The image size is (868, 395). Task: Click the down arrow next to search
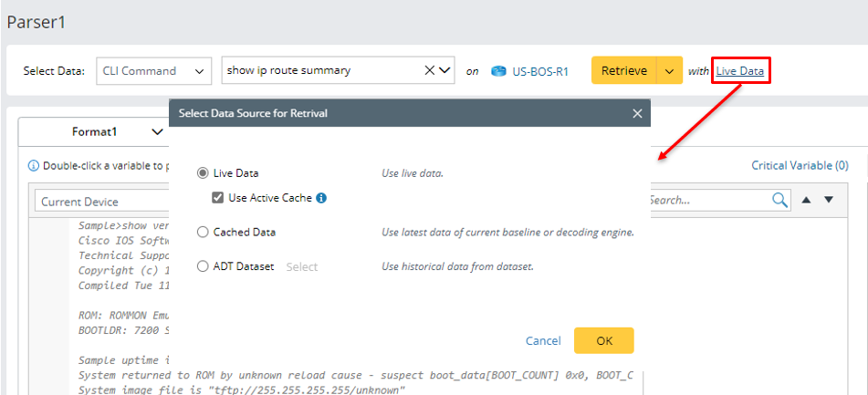[x=829, y=200]
